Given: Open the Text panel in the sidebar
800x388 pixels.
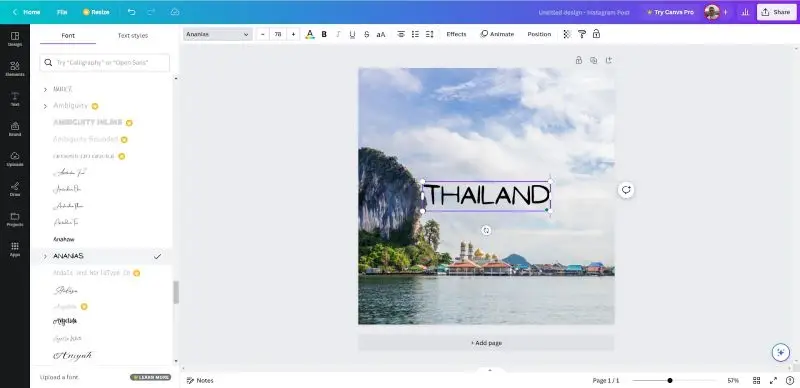Looking at the screenshot, I should point(15,99).
